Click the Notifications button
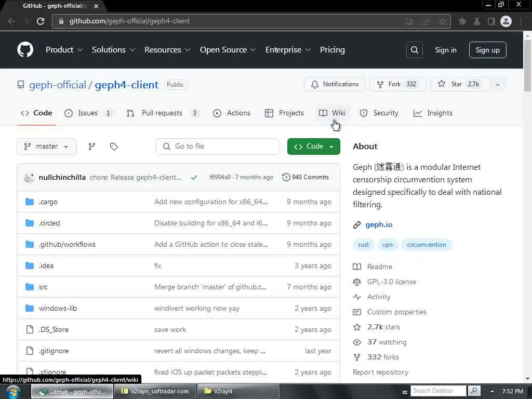The height and width of the screenshot is (399, 532). (x=335, y=85)
